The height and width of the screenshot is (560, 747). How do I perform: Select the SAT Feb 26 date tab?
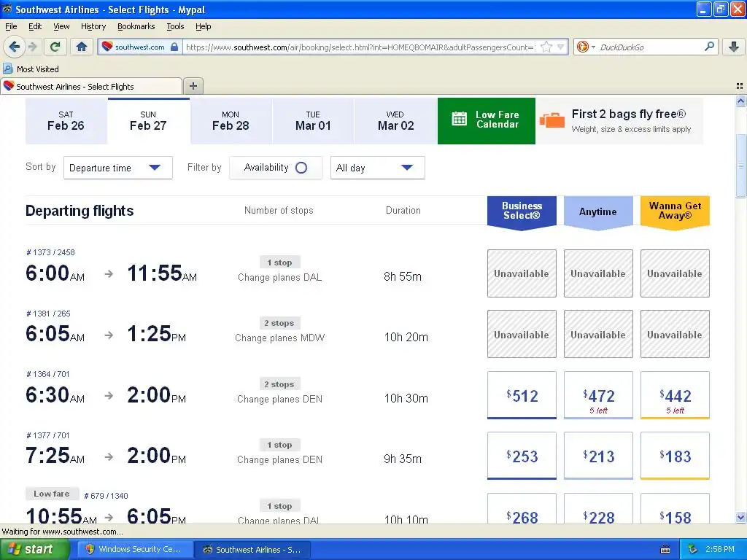pyautogui.click(x=66, y=121)
